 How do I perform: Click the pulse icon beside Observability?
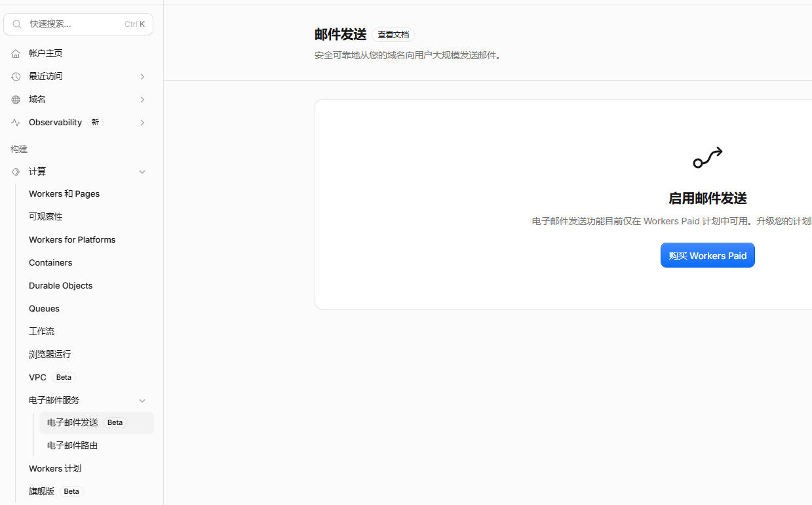16,123
